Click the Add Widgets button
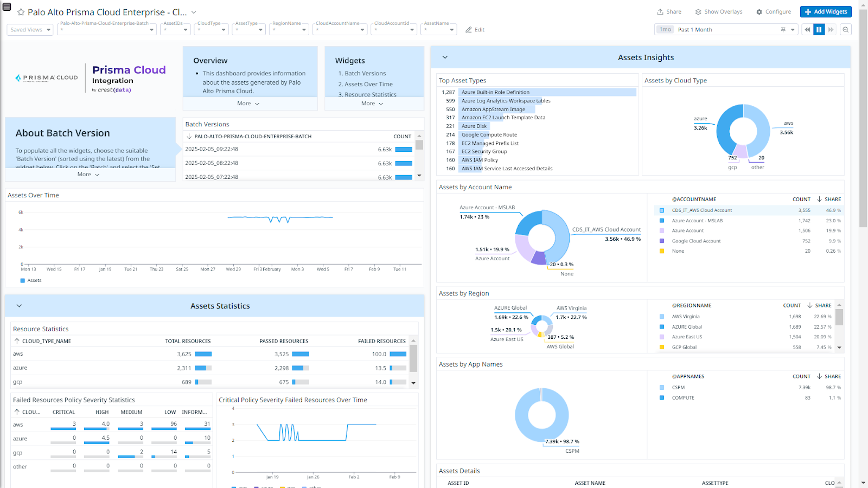The width and height of the screenshot is (868, 488). click(x=826, y=11)
